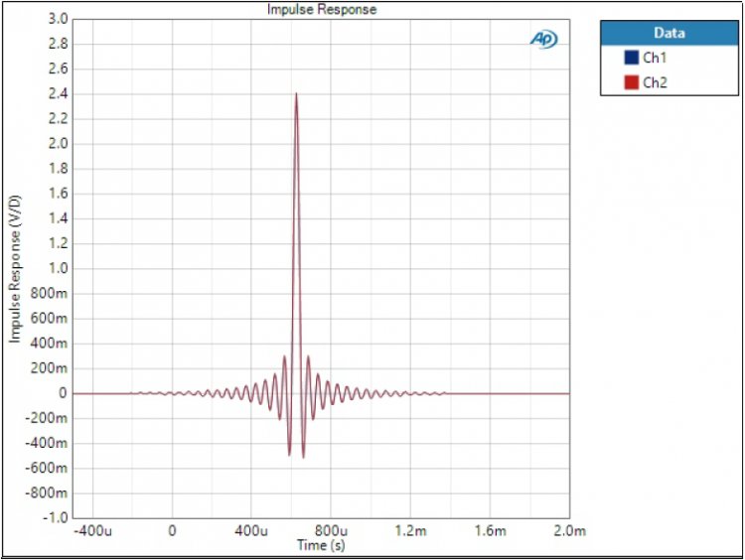Click the 200m y-axis tick label
Screen dimensions: 745x560
(49, 368)
